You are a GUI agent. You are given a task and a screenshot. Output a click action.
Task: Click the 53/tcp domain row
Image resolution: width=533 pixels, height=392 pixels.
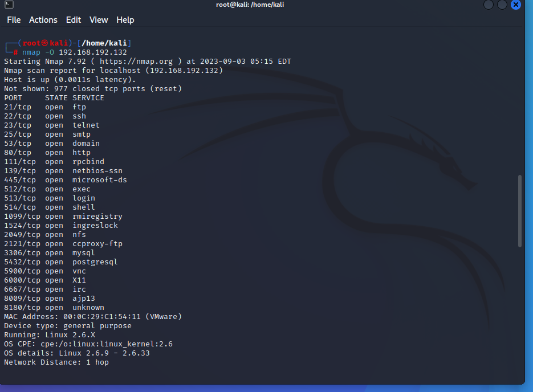pyautogui.click(x=52, y=144)
